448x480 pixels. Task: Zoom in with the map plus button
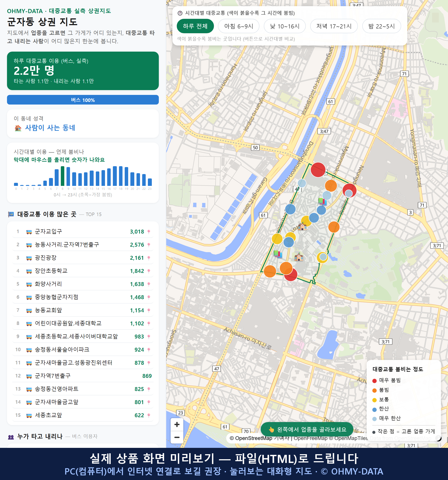tap(177, 424)
